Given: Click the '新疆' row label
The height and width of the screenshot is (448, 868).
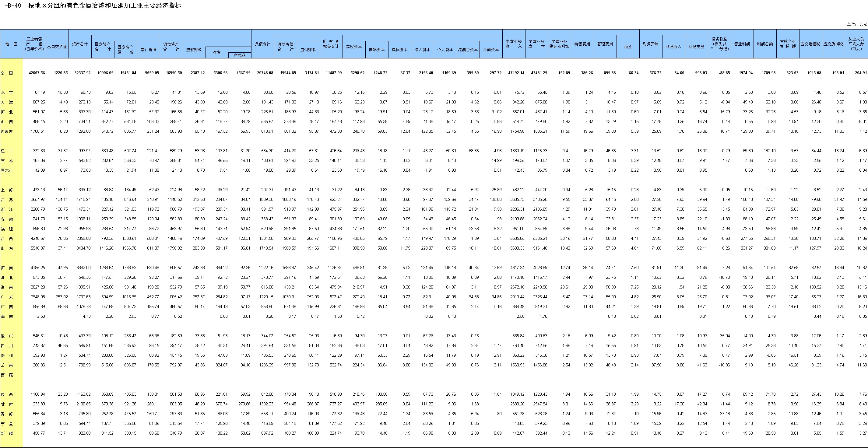Looking at the screenshot, I should pyautogui.click(x=7, y=433).
